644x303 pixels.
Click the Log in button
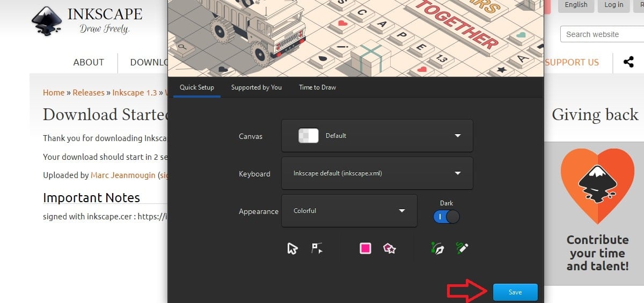614,5
